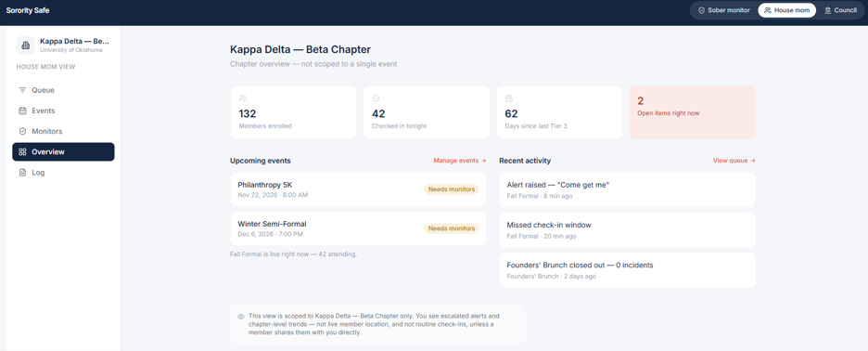Open the Days since last Tier 3 card
Image resolution: width=868 pixels, height=351 pixels.
tap(560, 112)
